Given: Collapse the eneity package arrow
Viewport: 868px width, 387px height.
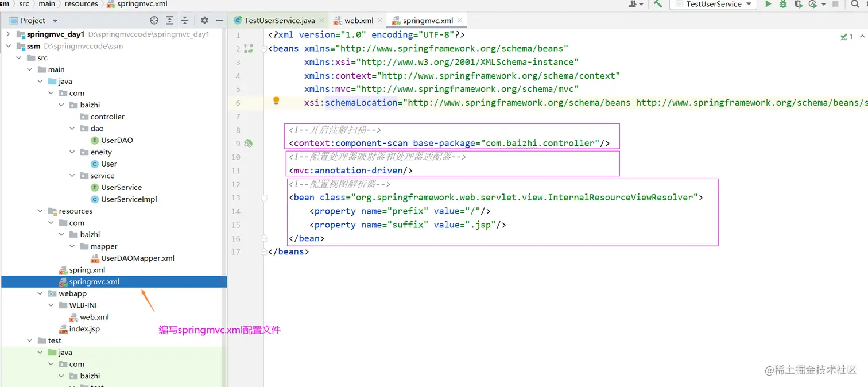Looking at the screenshot, I should (72, 152).
